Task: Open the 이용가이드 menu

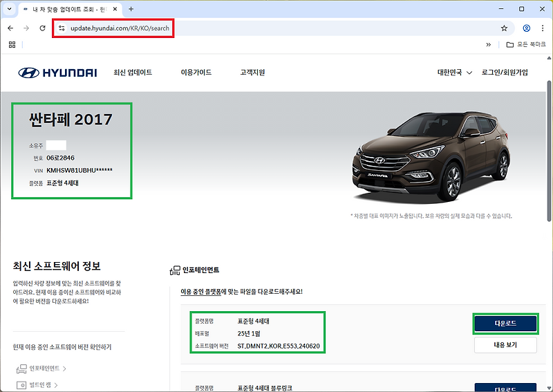Action: [x=196, y=73]
